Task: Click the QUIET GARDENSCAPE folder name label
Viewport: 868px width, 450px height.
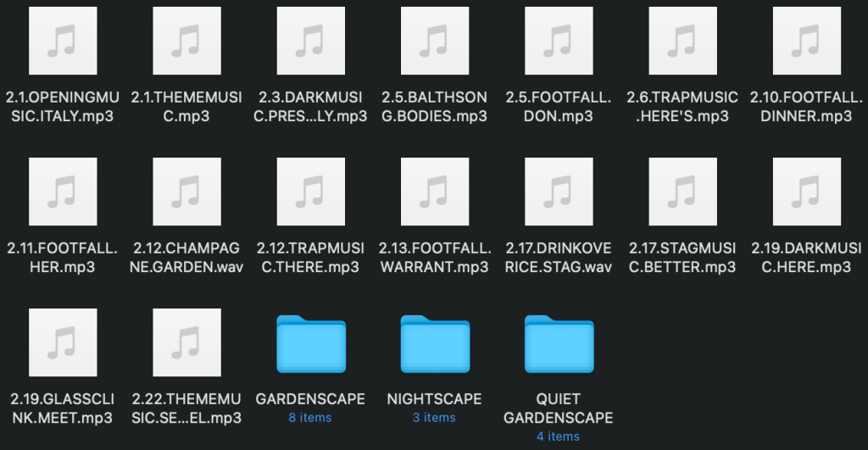Action: (x=558, y=408)
